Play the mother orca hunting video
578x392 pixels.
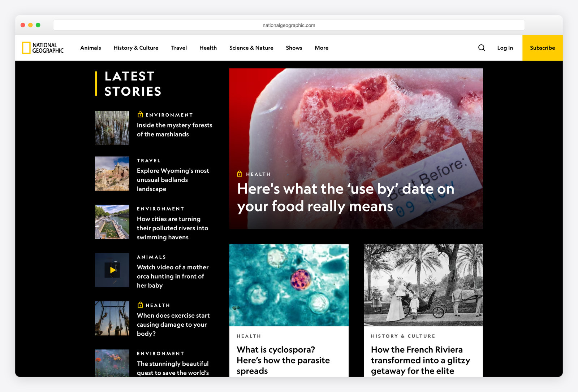[x=112, y=270]
